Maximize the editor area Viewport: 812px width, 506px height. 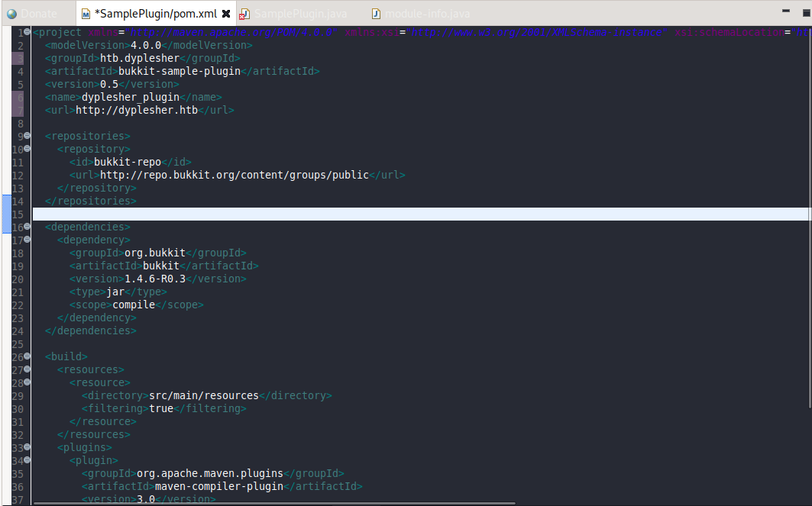[806, 11]
